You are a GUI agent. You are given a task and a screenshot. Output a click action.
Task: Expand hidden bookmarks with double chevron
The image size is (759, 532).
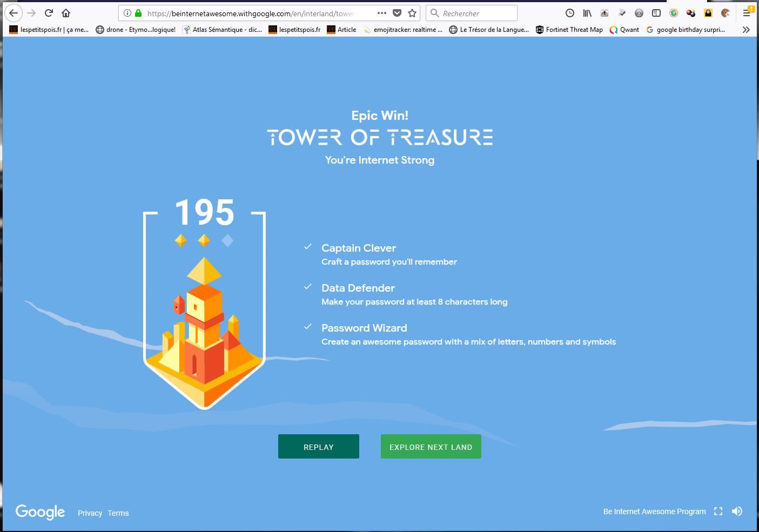[x=746, y=30]
